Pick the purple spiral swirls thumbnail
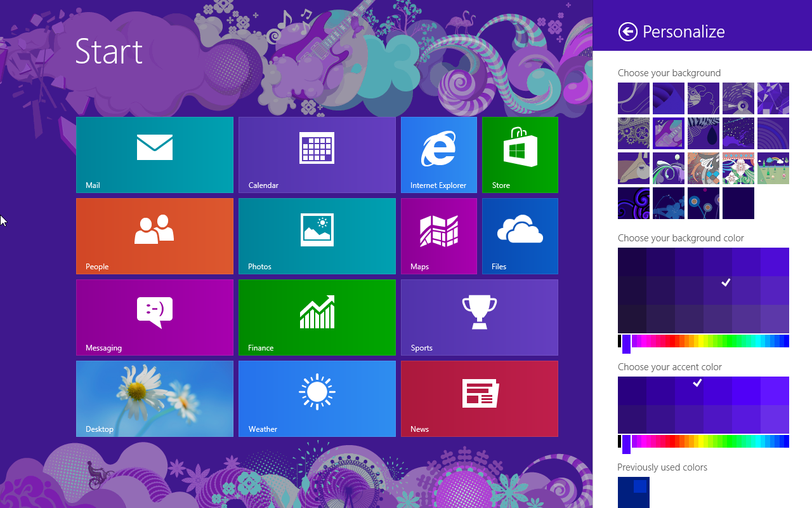The width and height of the screenshot is (812, 508). (x=634, y=203)
